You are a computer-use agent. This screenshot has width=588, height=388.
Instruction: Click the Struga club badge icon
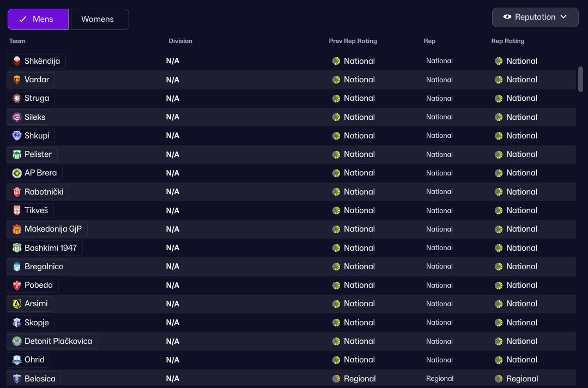(x=17, y=98)
